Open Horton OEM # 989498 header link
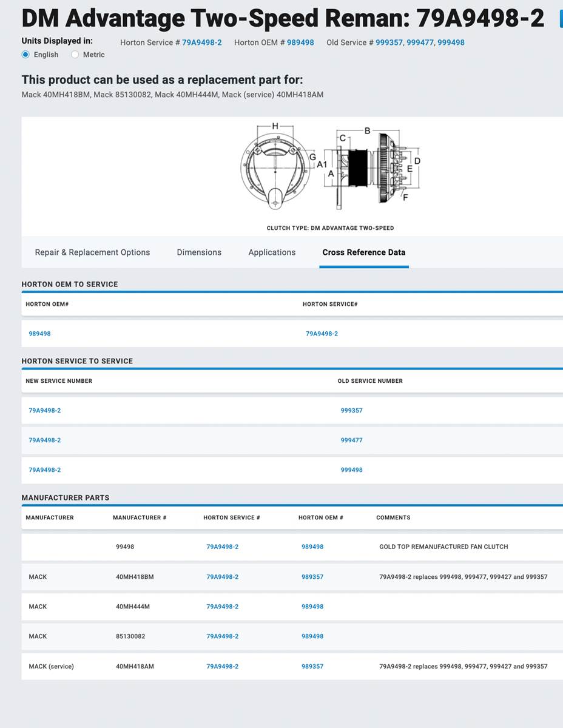The image size is (563, 728). 300,42
